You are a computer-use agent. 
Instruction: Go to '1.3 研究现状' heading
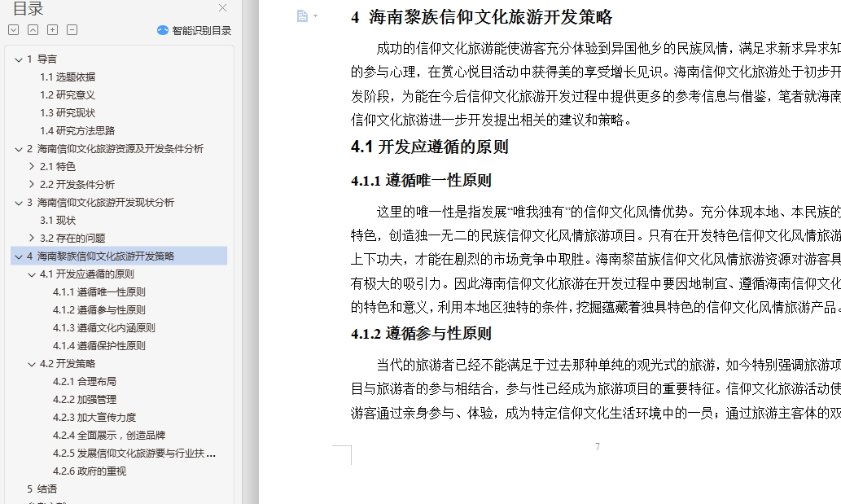68,113
